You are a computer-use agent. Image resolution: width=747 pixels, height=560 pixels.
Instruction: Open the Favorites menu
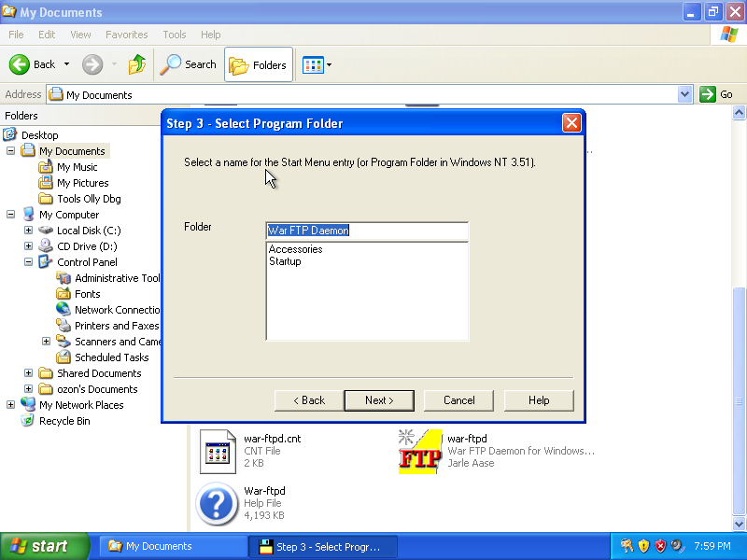[x=126, y=35]
